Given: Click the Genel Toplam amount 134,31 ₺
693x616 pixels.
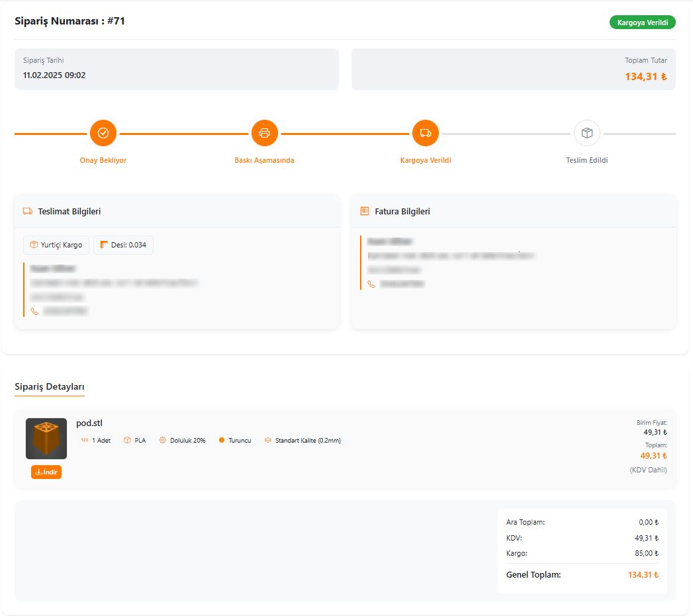Looking at the screenshot, I should point(643,575).
